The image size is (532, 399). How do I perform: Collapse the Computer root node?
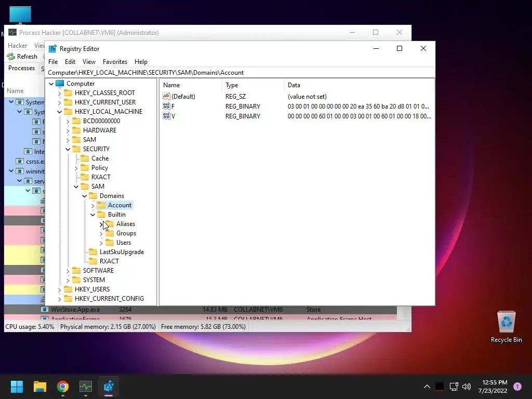pos(51,84)
